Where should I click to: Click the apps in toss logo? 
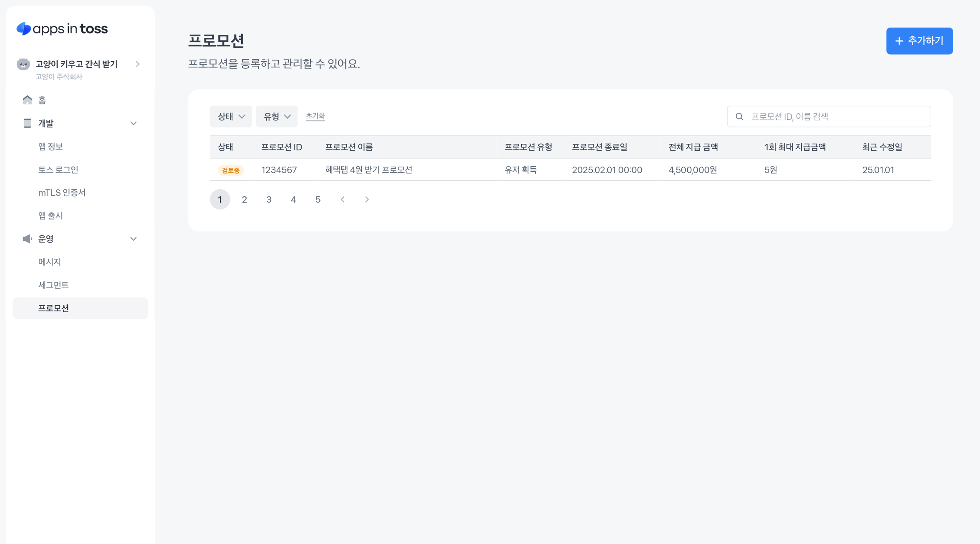pos(62,29)
